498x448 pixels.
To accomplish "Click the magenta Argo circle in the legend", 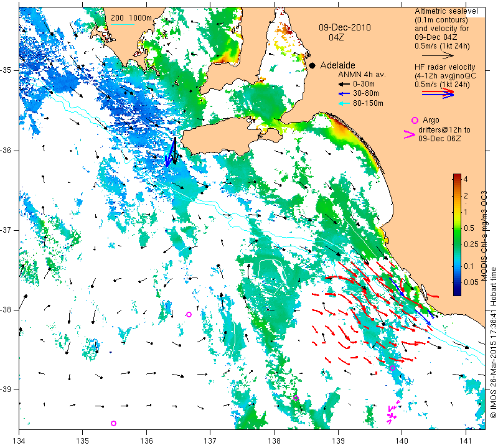I will [x=415, y=120].
